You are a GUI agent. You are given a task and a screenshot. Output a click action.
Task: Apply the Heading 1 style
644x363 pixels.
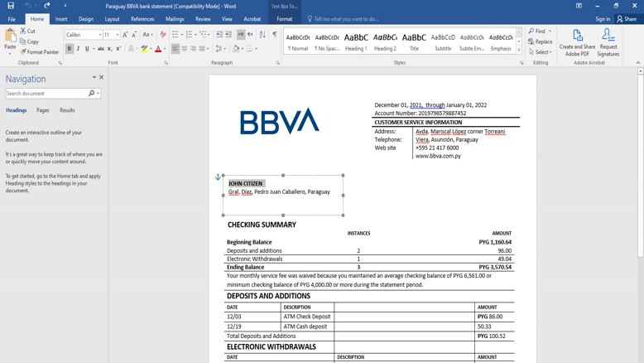[x=356, y=41]
